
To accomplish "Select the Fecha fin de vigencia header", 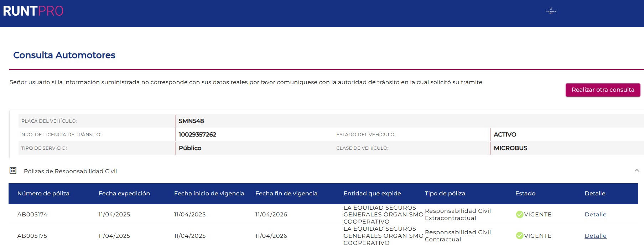I will coord(286,193).
